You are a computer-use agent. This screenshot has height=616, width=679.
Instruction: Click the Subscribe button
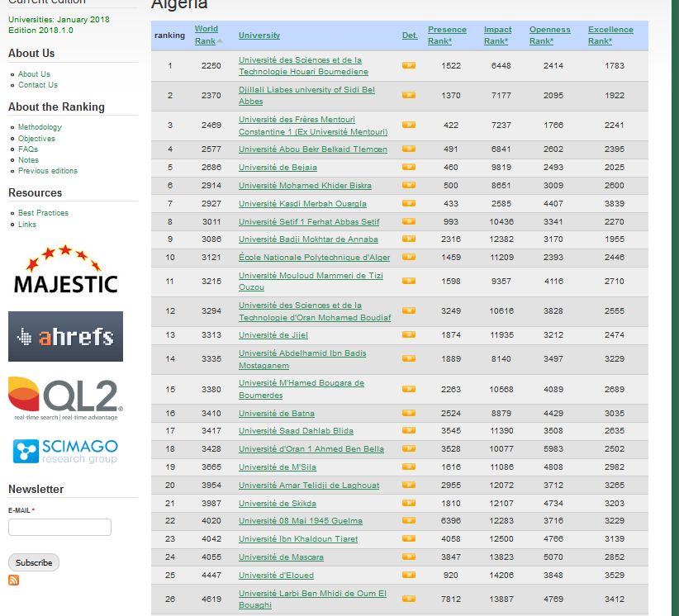point(34,562)
